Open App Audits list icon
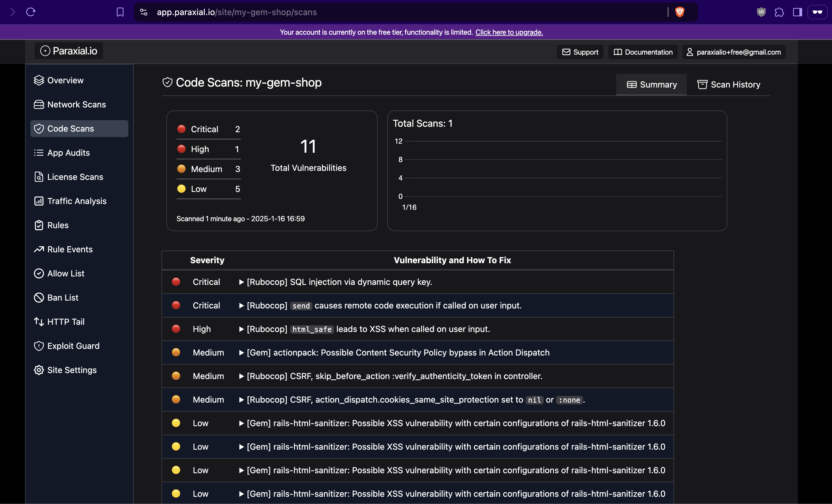This screenshot has width=832, height=504. pos(39,153)
